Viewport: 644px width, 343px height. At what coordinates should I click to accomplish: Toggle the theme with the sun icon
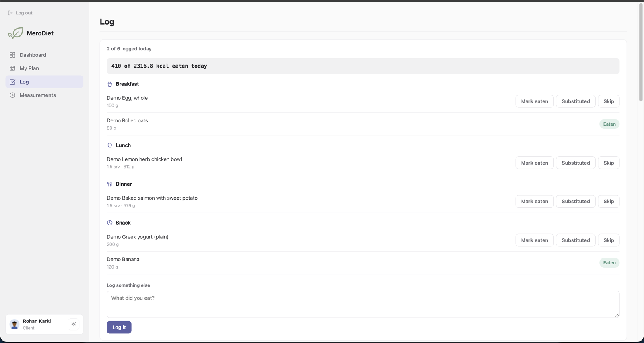click(x=74, y=324)
